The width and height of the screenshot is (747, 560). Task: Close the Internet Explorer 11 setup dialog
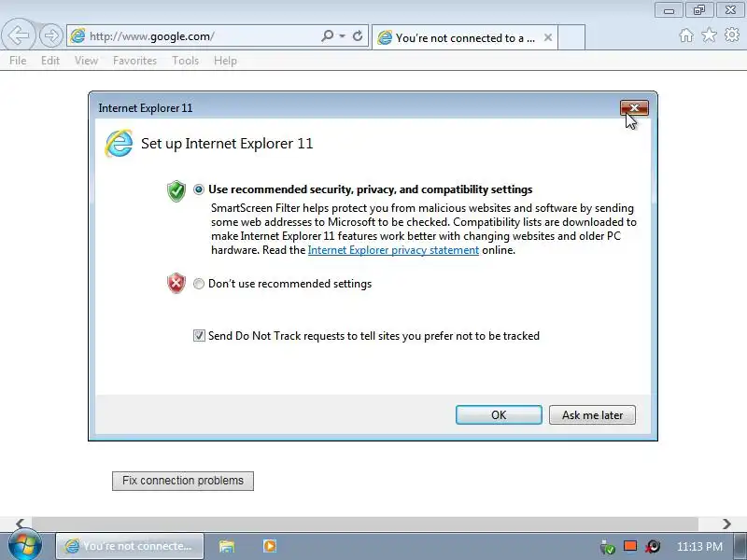634,108
